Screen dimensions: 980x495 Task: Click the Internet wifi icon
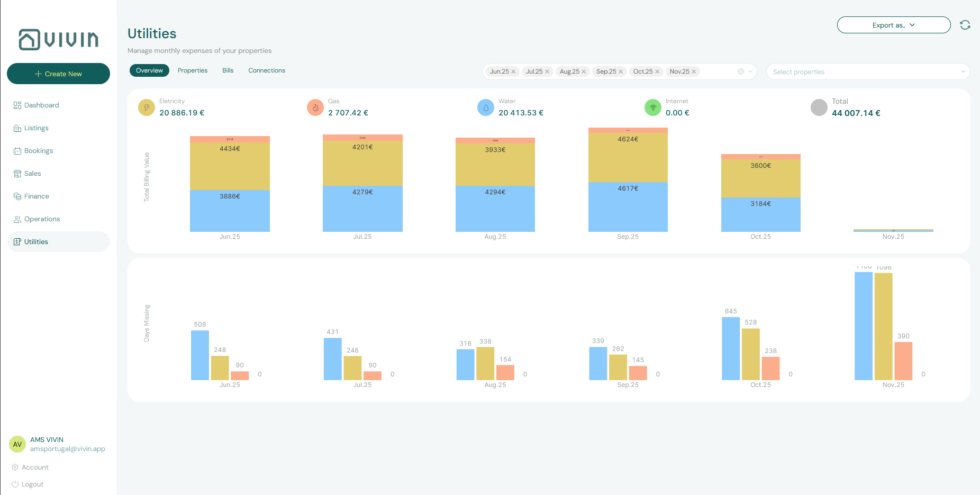[x=653, y=107]
